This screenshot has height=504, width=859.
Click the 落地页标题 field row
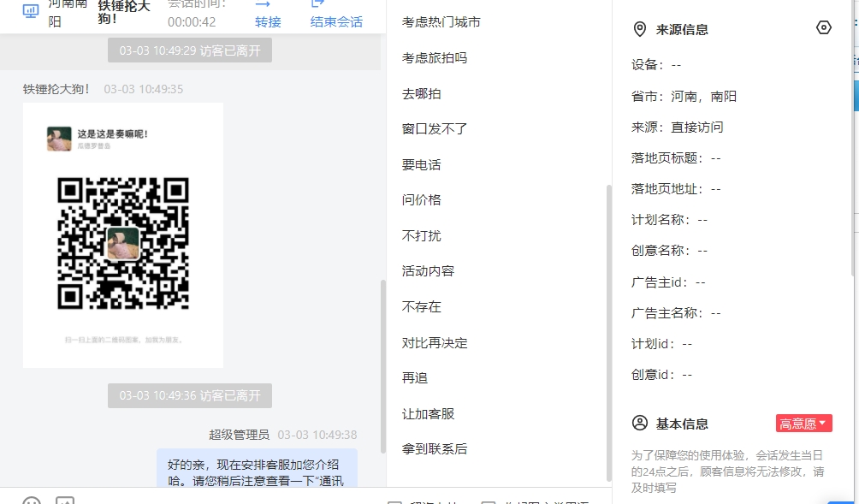click(x=676, y=158)
